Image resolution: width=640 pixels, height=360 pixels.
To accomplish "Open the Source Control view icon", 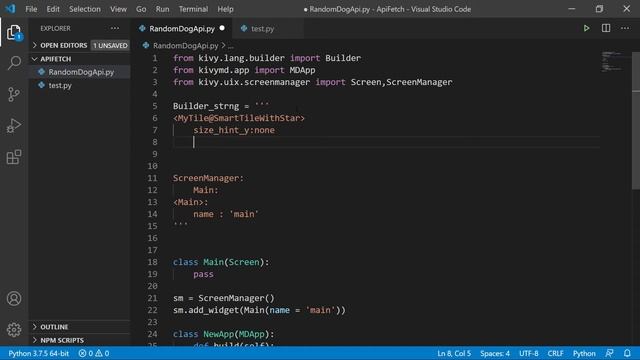I will coord(14,94).
